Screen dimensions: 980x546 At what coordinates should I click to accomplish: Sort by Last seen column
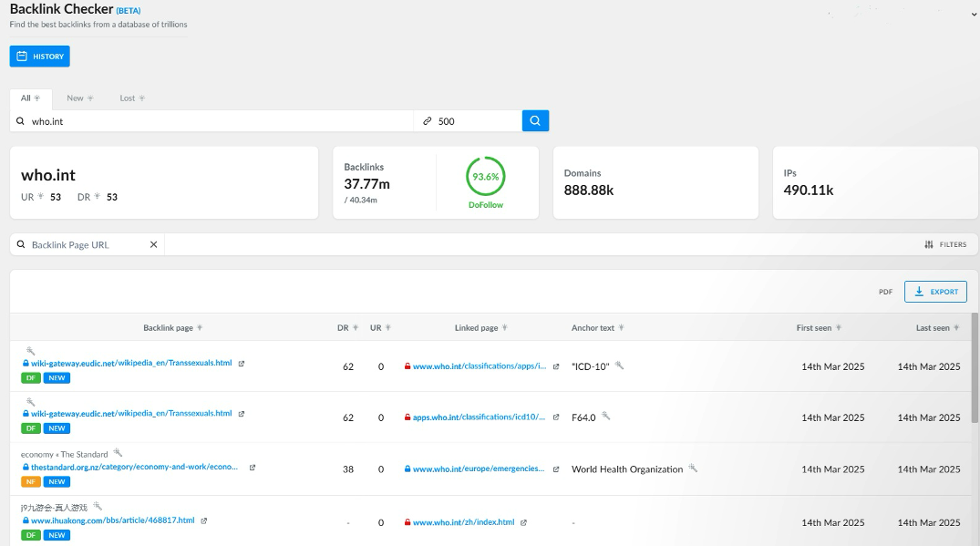coord(937,328)
